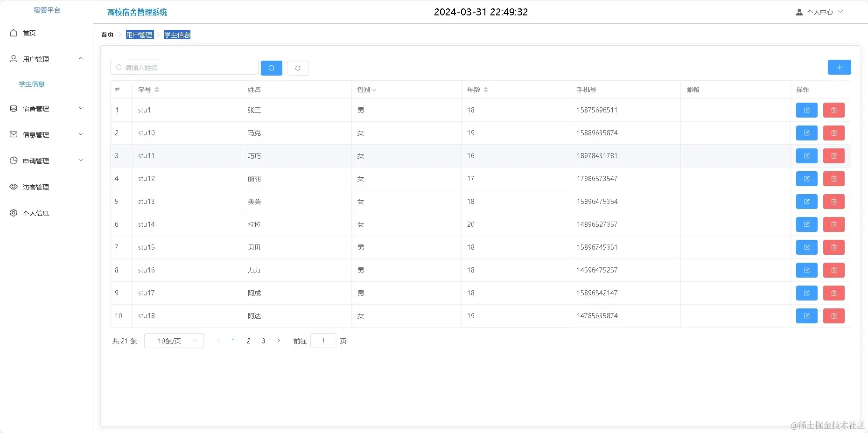Viewport: 868px width, 433px height.
Task: Click the 高校宿舍管理系统 title
Action: point(137,12)
